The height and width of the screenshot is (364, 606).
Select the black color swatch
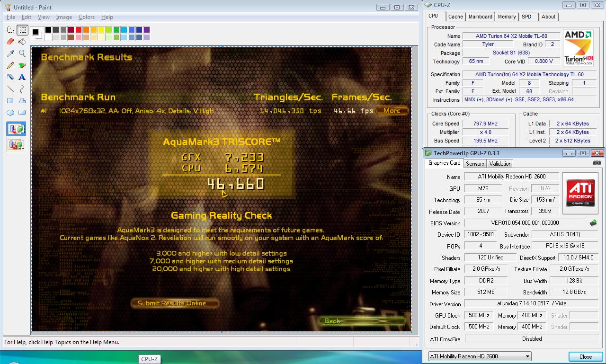tap(48, 30)
